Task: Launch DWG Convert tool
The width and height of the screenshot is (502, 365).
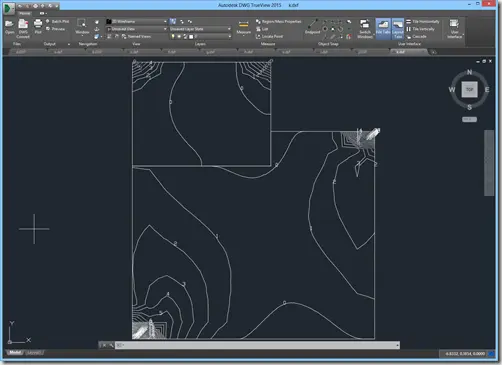Action: pyautogui.click(x=23, y=28)
